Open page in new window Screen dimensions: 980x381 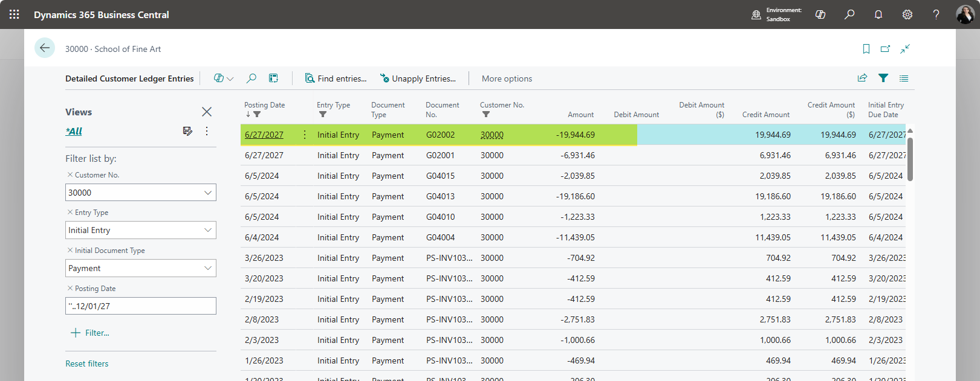tap(886, 49)
